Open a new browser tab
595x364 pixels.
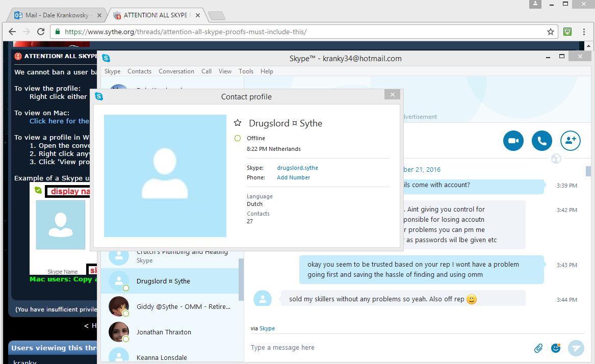[x=217, y=16]
